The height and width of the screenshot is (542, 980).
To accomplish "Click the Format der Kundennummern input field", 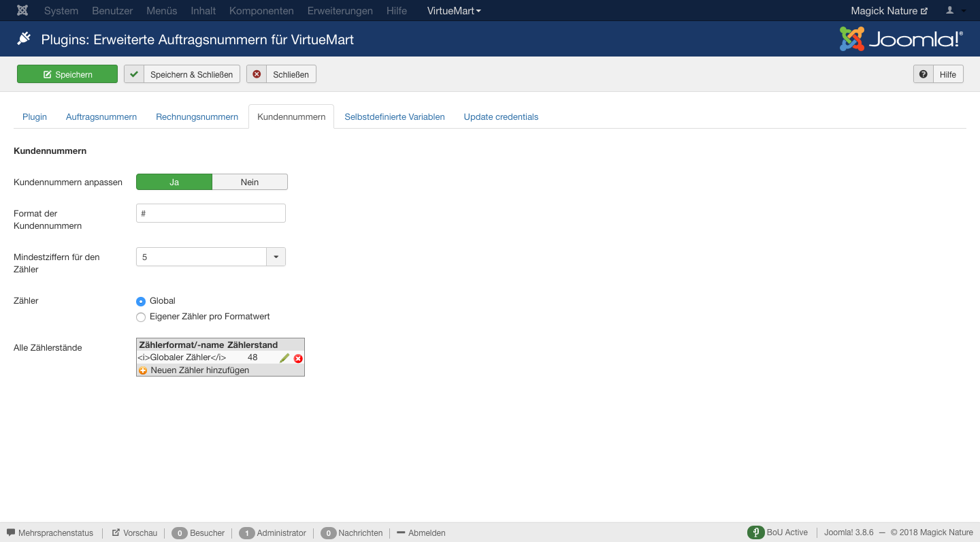I will click(210, 213).
